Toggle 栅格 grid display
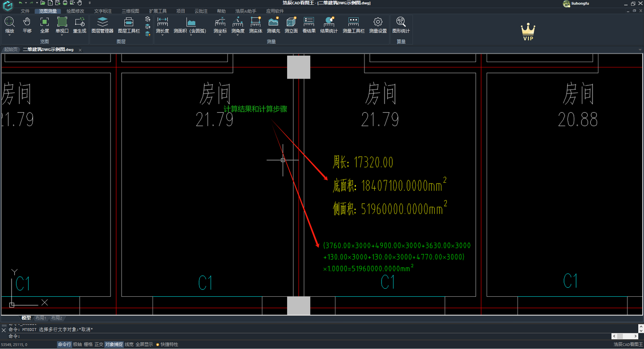Image resolution: width=644 pixels, height=349 pixels. click(88, 345)
